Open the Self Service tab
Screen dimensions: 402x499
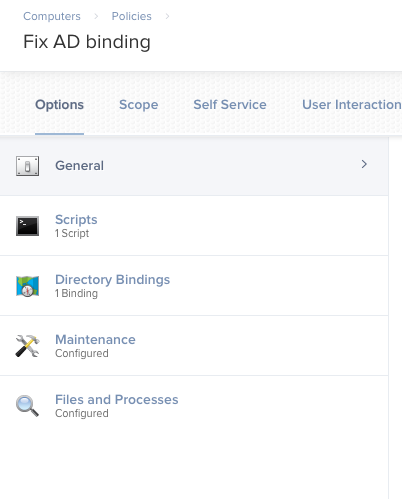pyautogui.click(x=230, y=105)
